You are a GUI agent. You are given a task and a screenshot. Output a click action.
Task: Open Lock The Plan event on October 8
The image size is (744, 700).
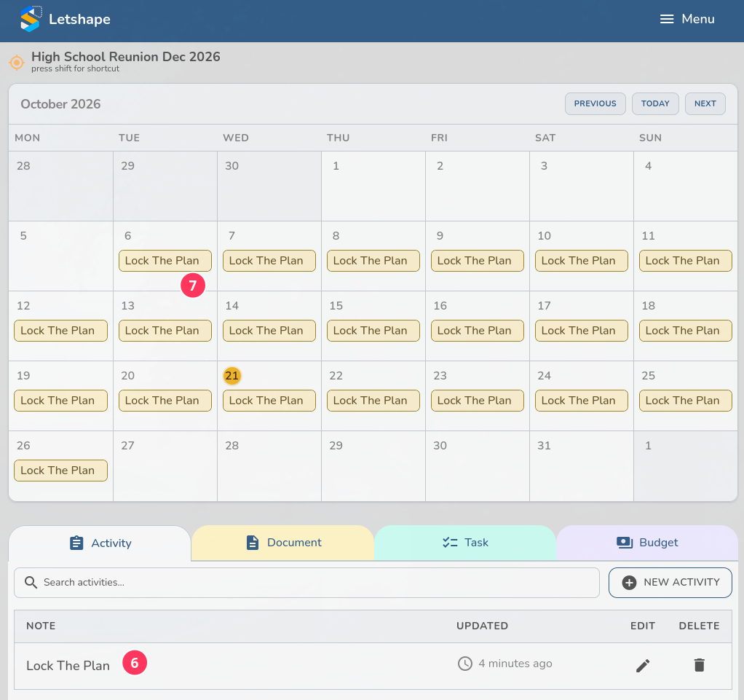pos(373,261)
